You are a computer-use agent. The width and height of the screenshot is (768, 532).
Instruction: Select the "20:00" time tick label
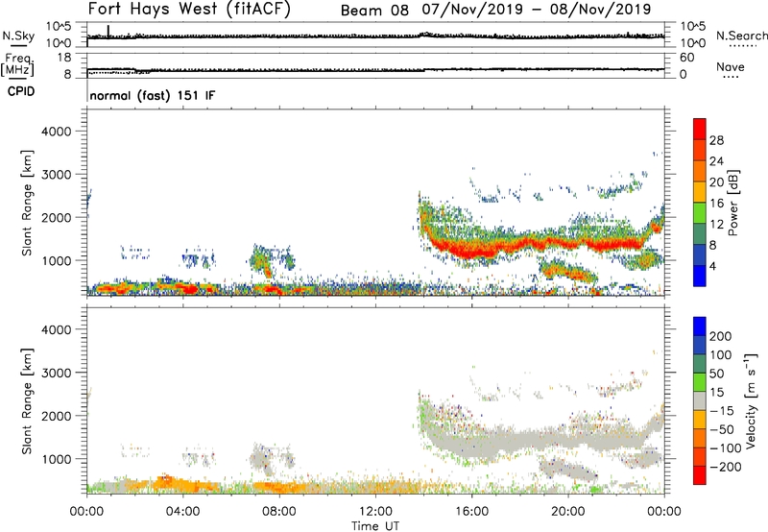pos(567,512)
